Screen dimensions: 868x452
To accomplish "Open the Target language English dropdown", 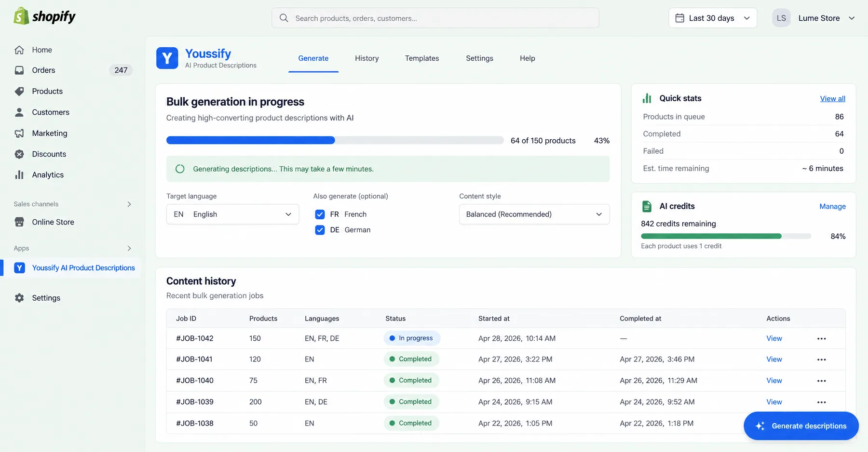I will tap(233, 214).
